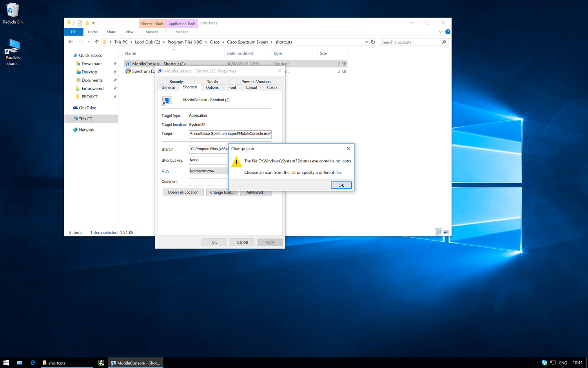Open the Previous Versions tab
Viewport: 588px width, 368px height.
[256, 82]
